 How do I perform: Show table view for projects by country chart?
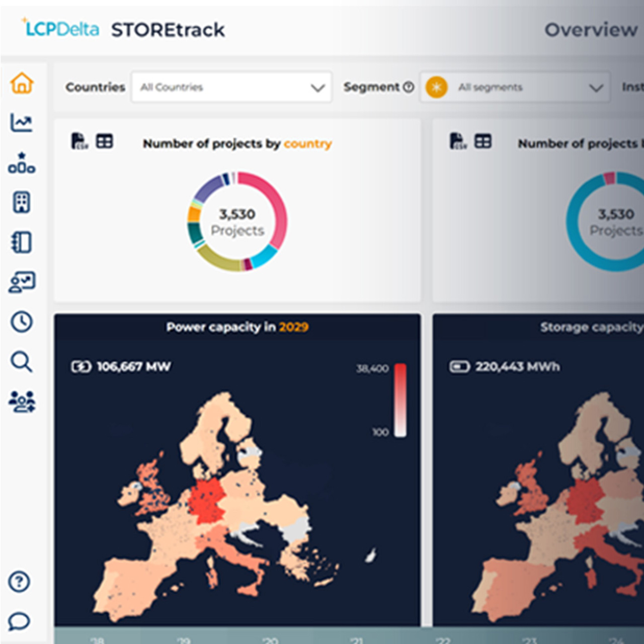pos(105,141)
